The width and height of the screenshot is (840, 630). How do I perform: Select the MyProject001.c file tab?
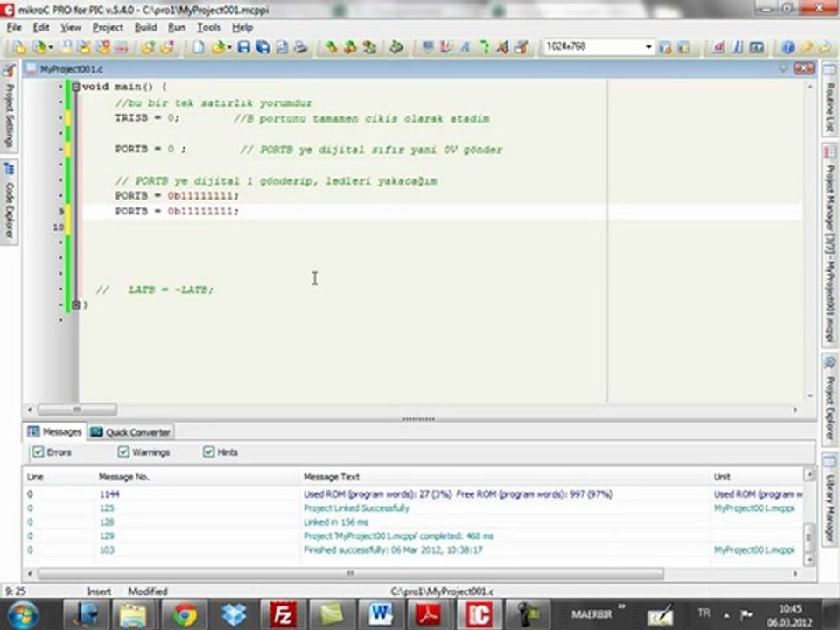pos(65,69)
